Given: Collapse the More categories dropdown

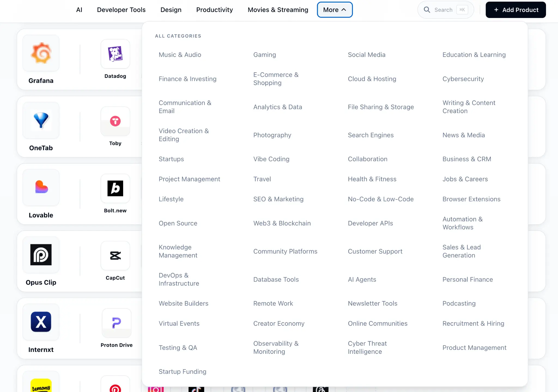Looking at the screenshot, I should pyautogui.click(x=335, y=10).
